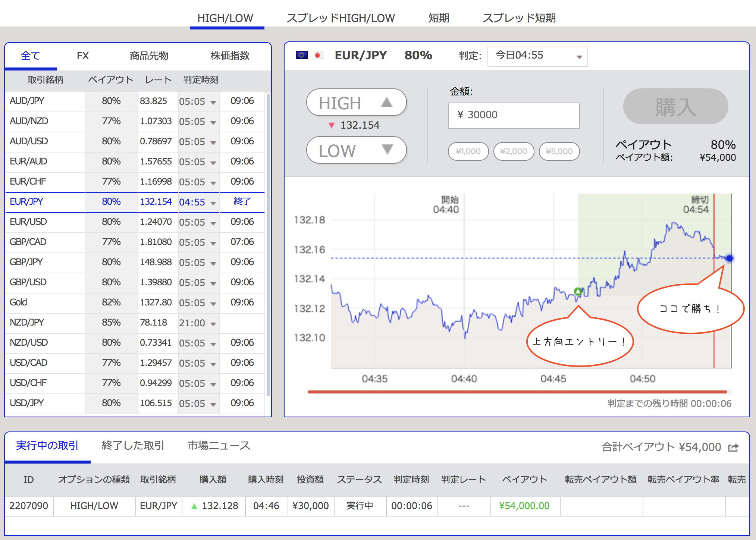Click the green up-triangle next to 132.128
The width and height of the screenshot is (756, 540).
tap(194, 506)
